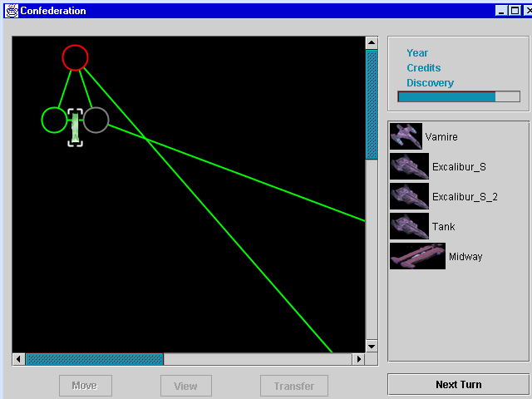Click the Move button
Viewport: 532px width, 399px height.
(84, 386)
